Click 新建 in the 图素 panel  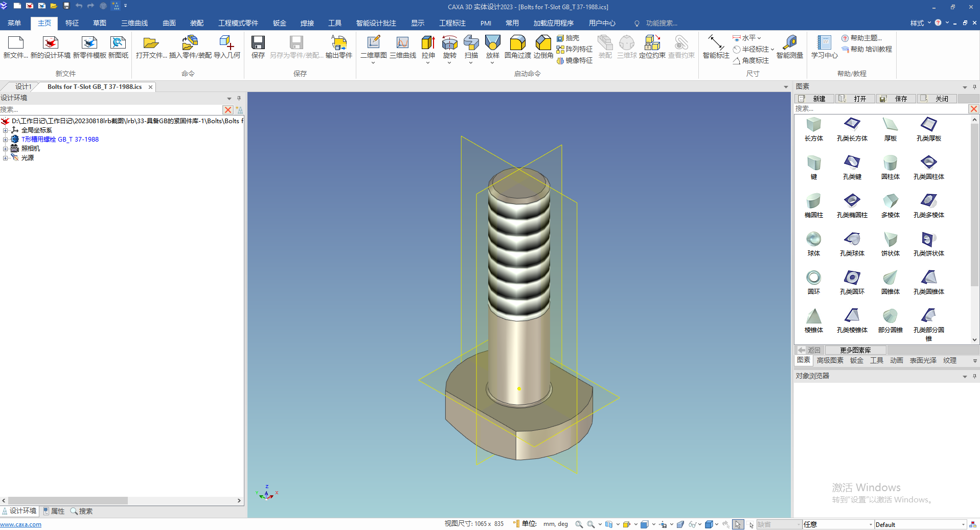click(x=815, y=99)
